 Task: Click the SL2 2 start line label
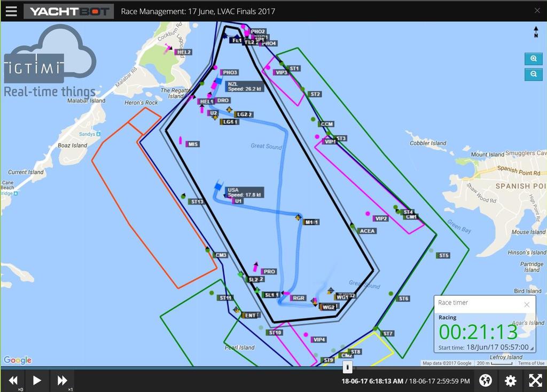[x=256, y=280]
